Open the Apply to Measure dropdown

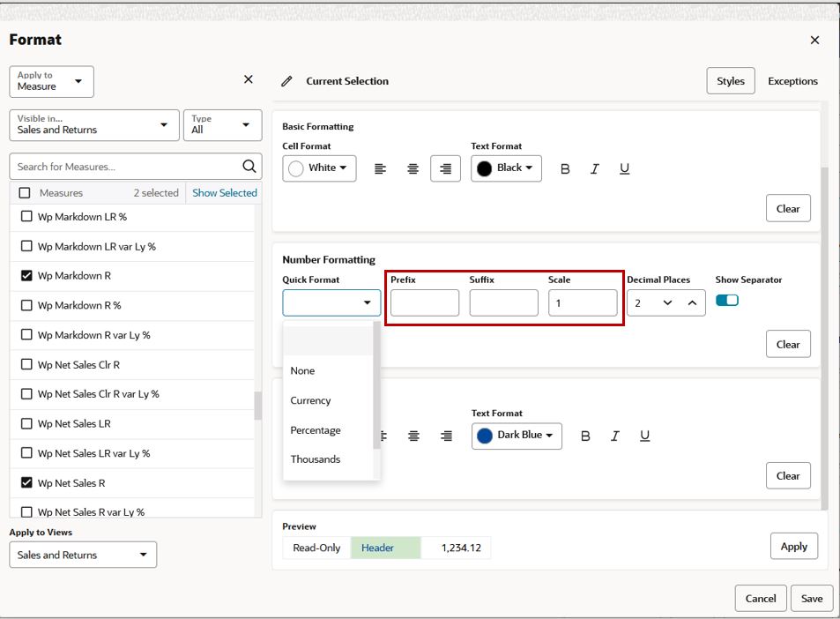(x=51, y=81)
